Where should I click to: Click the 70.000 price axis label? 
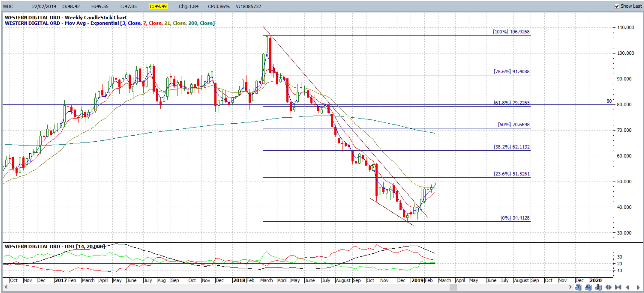point(624,130)
